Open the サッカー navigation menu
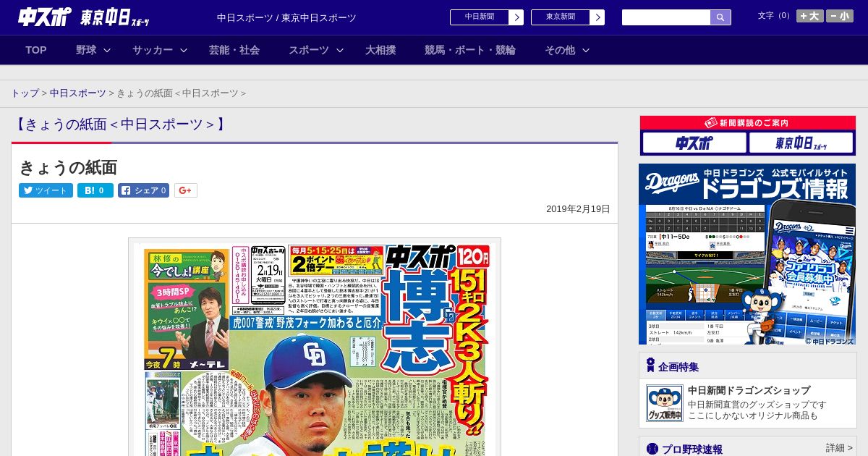This screenshot has width=868, height=456. click(153, 50)
